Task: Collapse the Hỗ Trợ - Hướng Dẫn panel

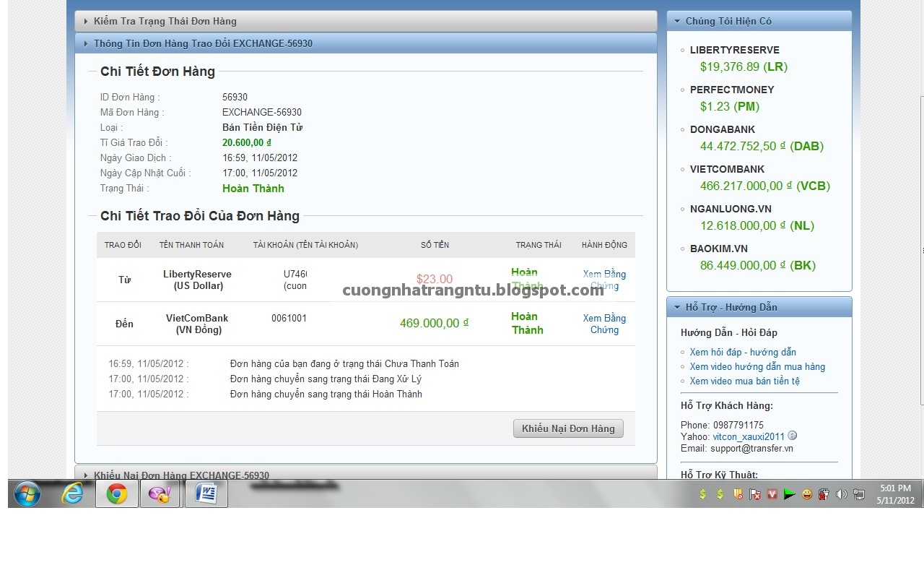Action: (759, 307)
